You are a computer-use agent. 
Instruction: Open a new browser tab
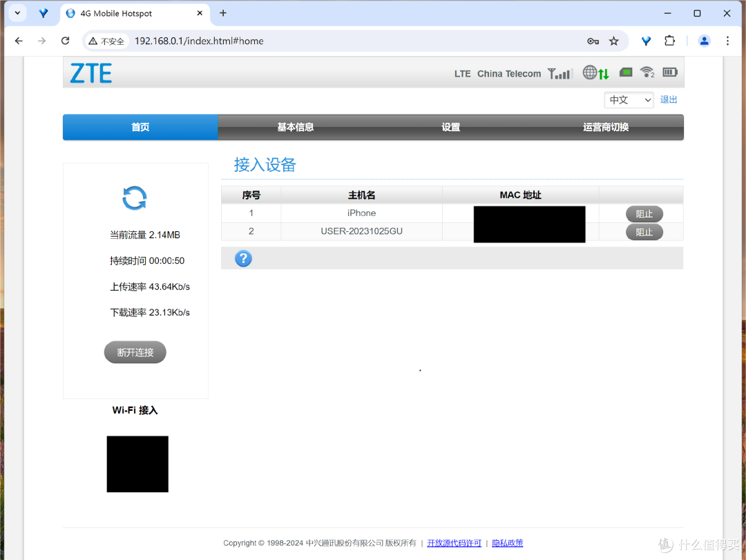222,13
